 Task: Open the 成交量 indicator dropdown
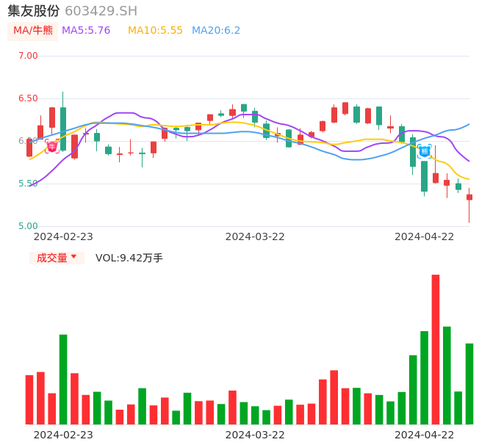pos(57,258)
